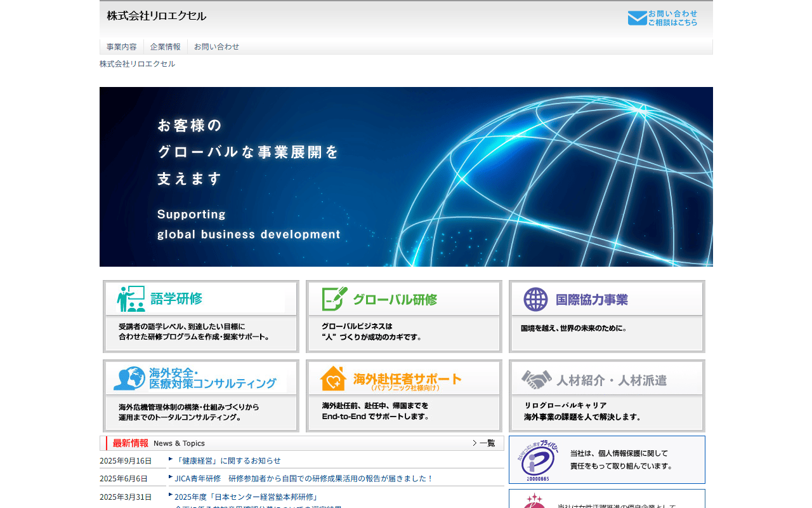Click the 語学研修 description text
Screen dimensions: 812x508
point(193,331)
